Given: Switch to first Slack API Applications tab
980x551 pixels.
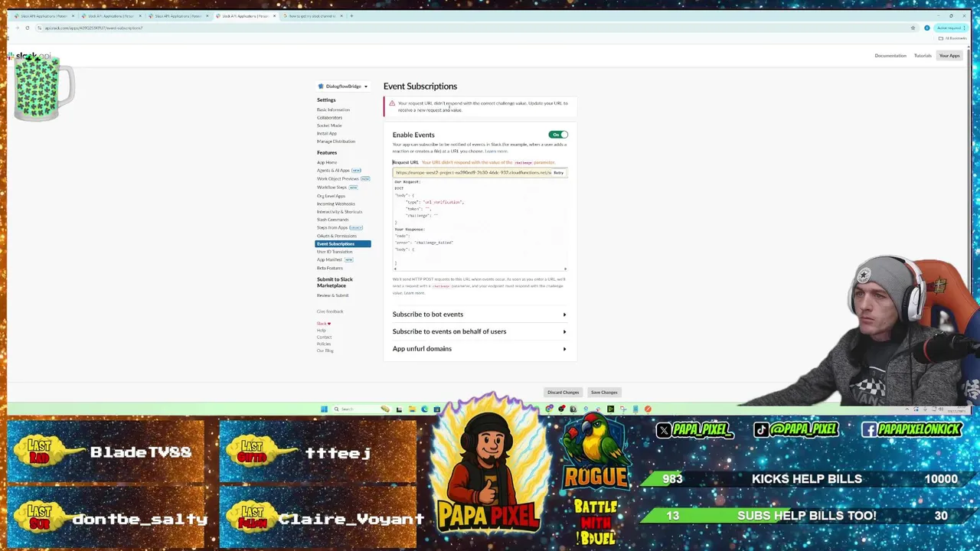Looking at the screenshot, I should coord(44,16).
